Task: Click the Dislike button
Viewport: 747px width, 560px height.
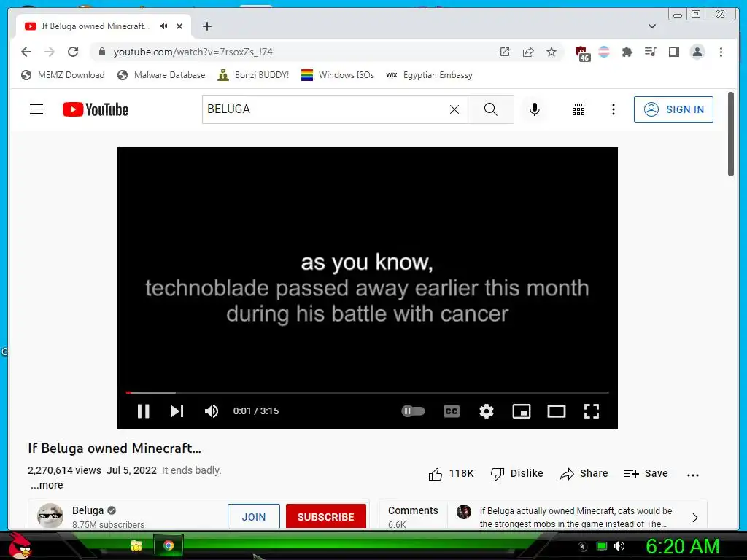Action: [x=517, y=474]
